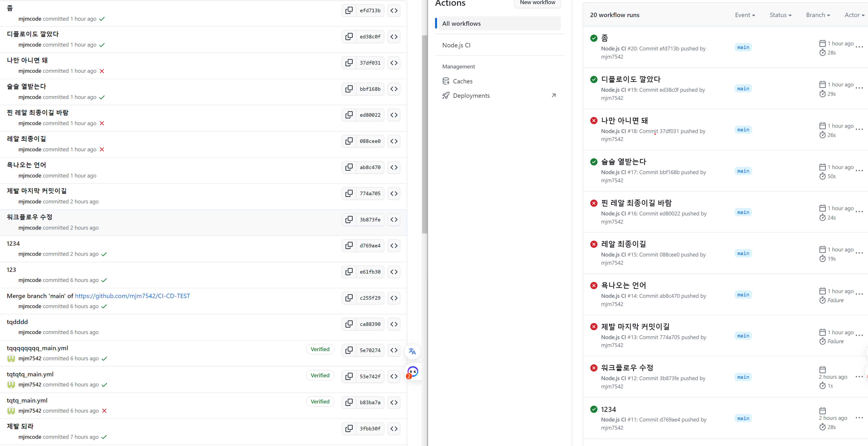
Task: Browse repository at commit ed38c0f
Action: coord(394,37)
